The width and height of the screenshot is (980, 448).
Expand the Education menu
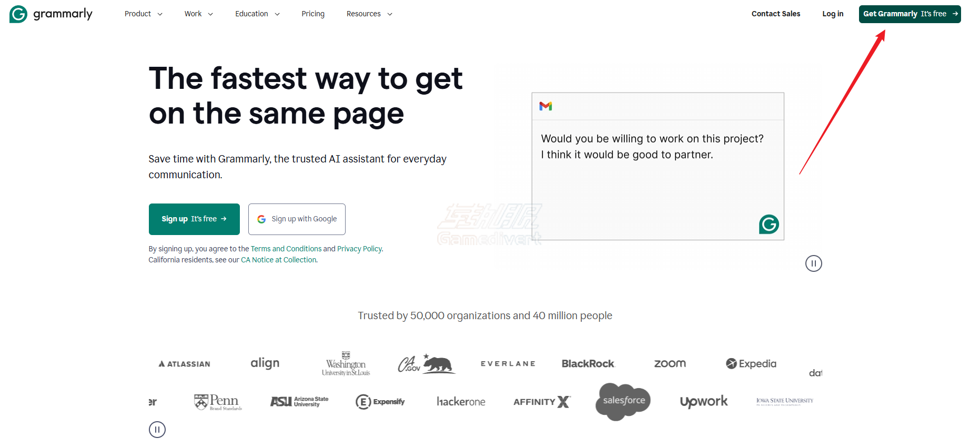point(257,14)
